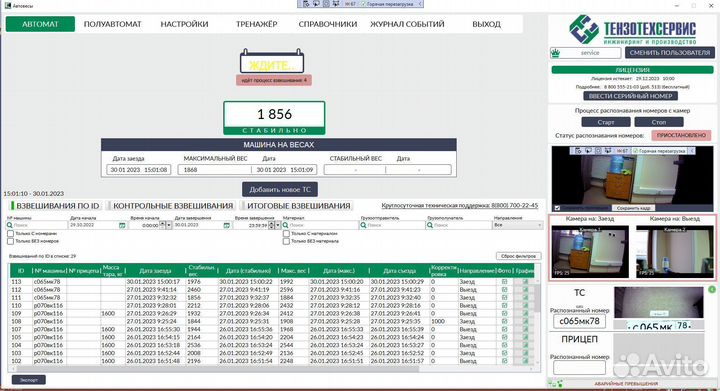Screen dimensions: 720x391
Task: Click the Тензотехсервис logo
Action: (632, 29)
